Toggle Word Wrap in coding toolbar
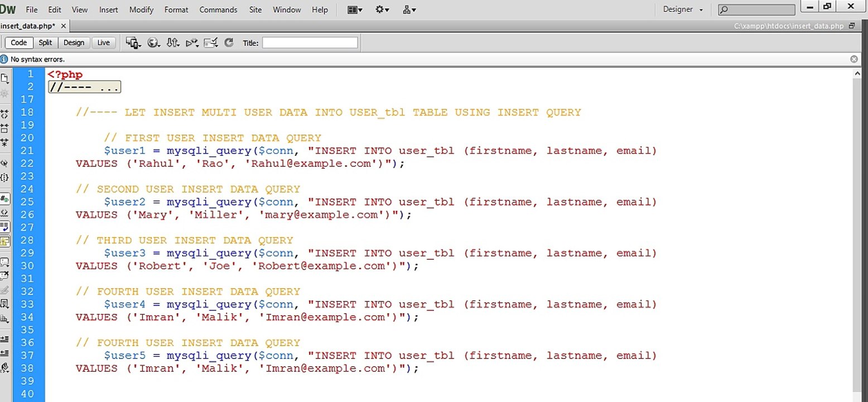868x402 pixels. [4, 227]
